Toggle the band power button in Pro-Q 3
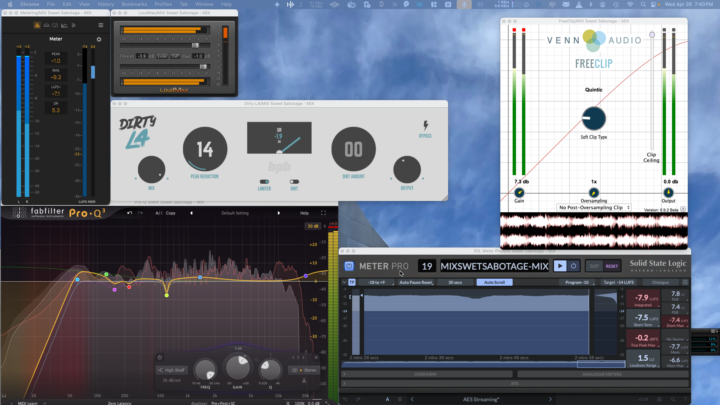 coord(159,357)
